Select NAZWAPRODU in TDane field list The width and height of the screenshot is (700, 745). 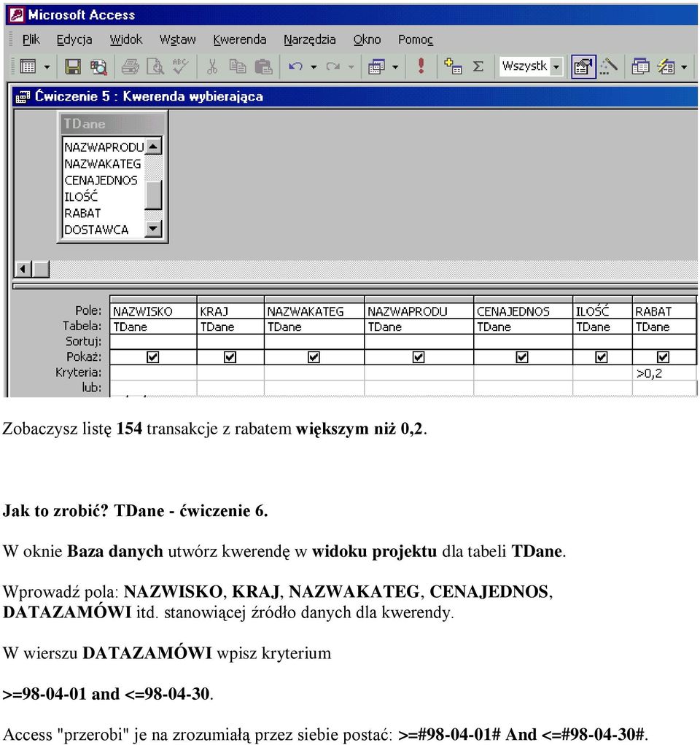pyautogui.click(x=104, y=147)
